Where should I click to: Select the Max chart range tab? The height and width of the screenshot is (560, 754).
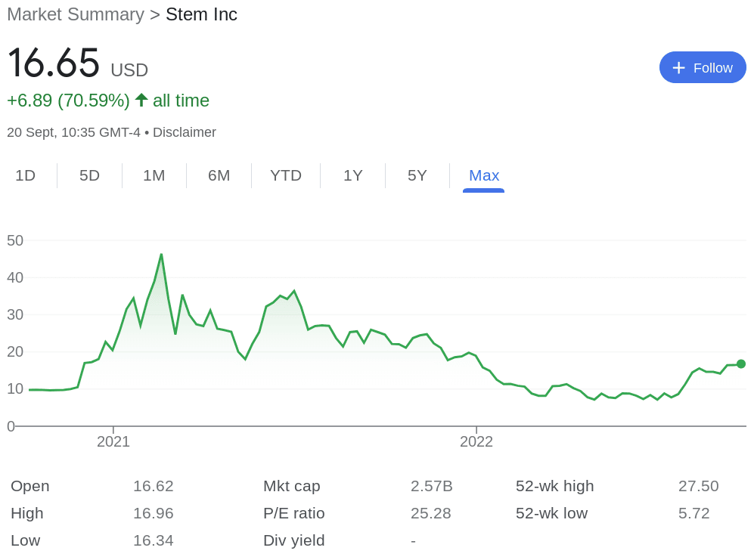(484, 175)
